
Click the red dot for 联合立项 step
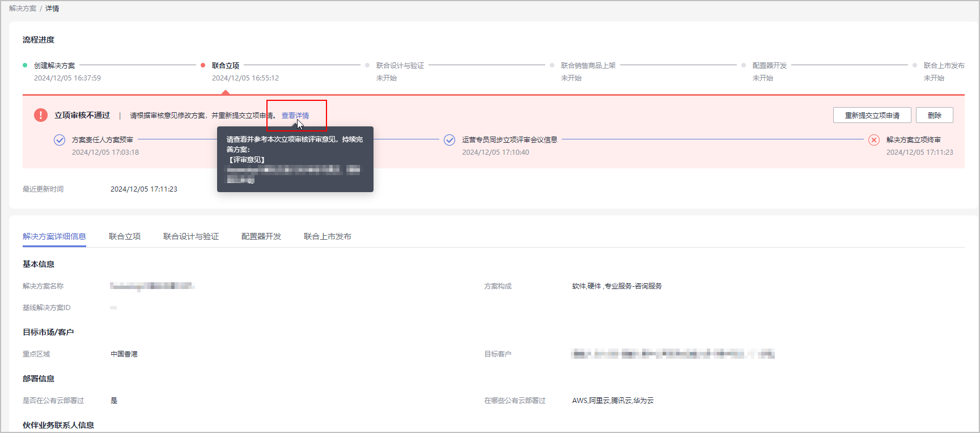pos(203,65)
